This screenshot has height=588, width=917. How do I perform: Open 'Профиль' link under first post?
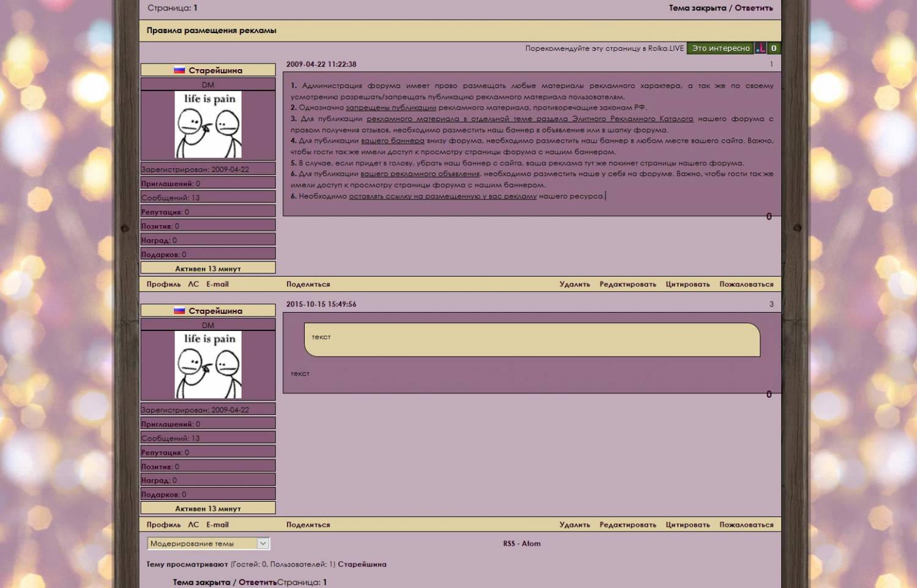[x=163, y=285]
